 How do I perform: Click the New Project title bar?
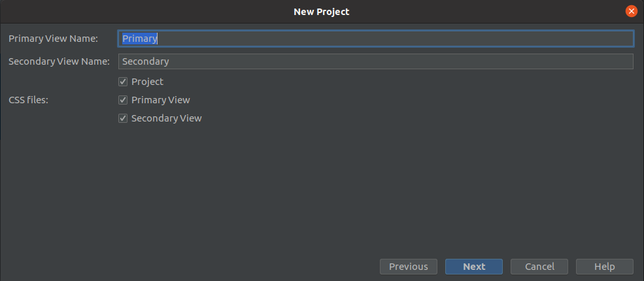pyautogui.click(x=321, y=12)
